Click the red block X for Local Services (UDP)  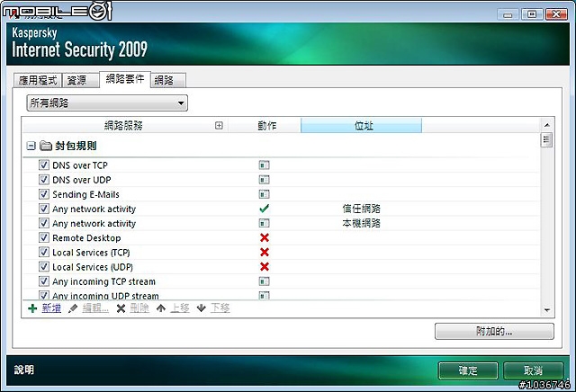(x=264, y=267)
